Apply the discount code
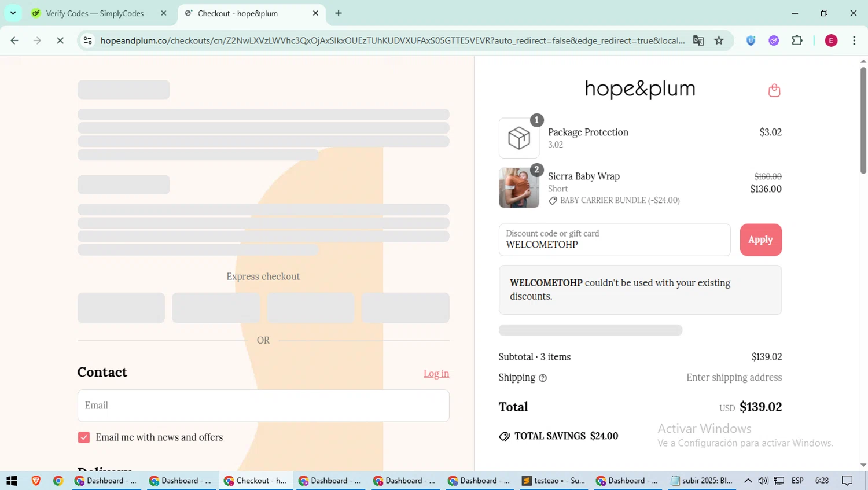The height and width of the screenshot is (490, 868). [760, 240]
